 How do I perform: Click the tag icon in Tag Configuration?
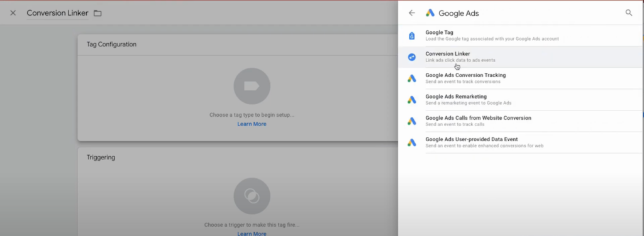252,86
